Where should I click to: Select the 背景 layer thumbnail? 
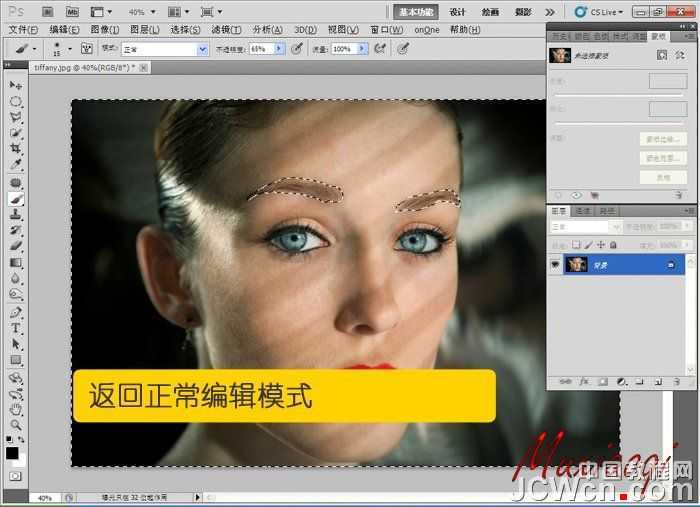pyautogui.click(x=576, y=265)
